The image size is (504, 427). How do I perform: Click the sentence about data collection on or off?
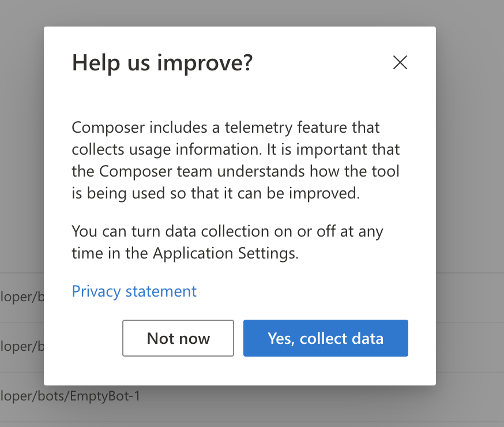227,232
